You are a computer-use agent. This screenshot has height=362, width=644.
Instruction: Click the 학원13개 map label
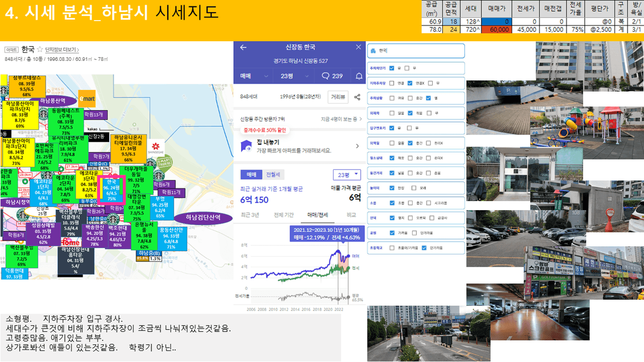click(x=94, y=114)
